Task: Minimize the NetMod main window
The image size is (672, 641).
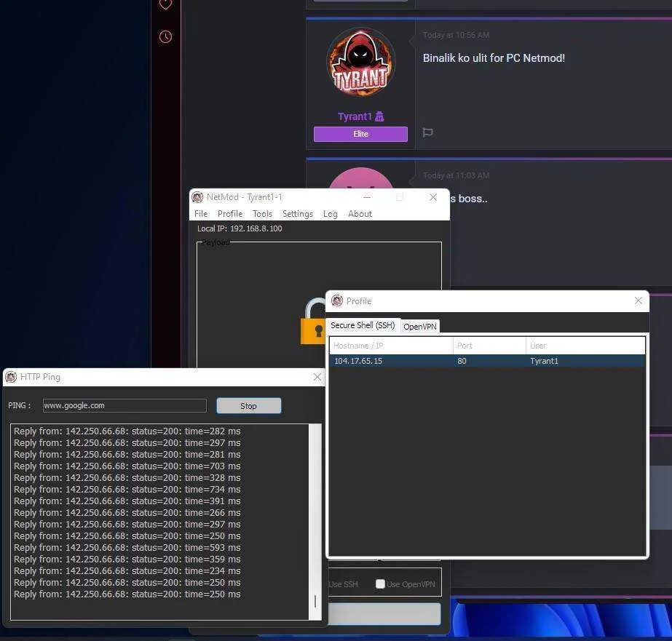Action: tap(367, 197)
